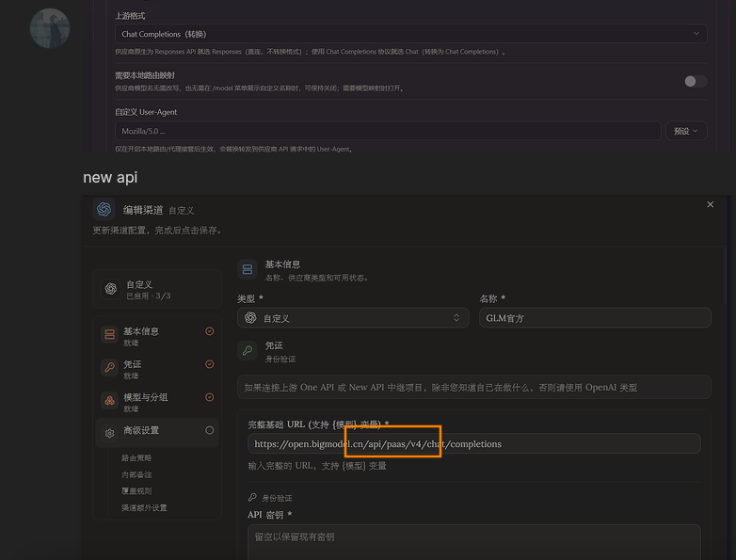Image resolution: width=736 pixels, height=560 pixels.
Task: Open the 预设 preset dropdown
Action: point(686,131)
